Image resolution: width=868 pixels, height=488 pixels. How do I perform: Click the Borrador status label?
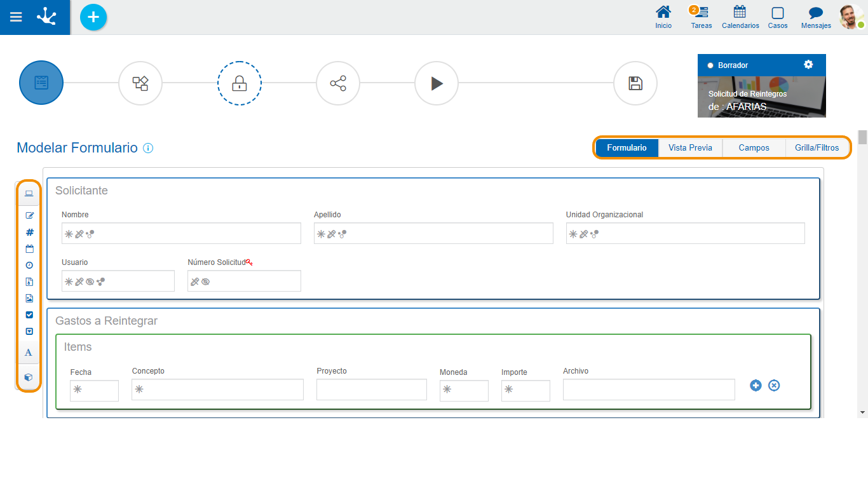pos(733,65)
